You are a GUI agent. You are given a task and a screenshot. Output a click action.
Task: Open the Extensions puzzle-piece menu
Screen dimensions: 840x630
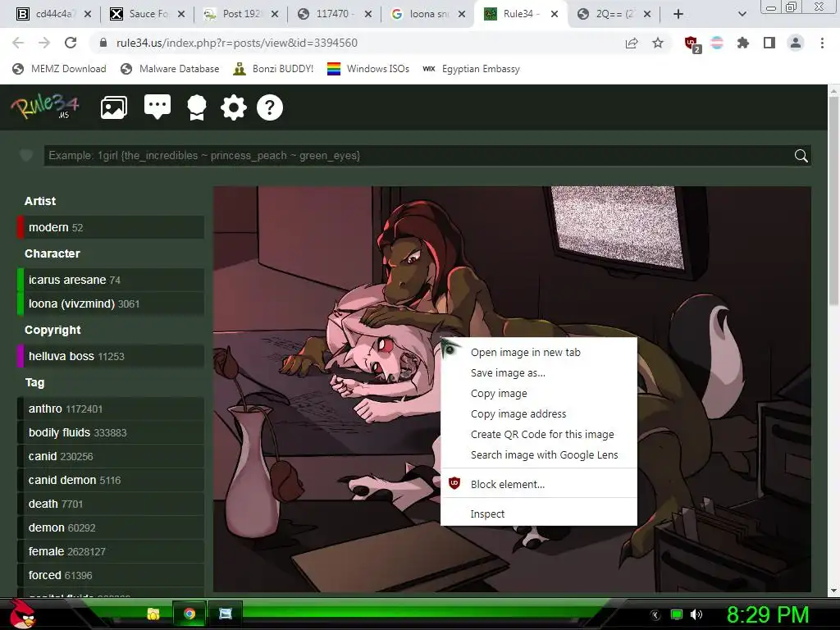click(x=743, y=43)
